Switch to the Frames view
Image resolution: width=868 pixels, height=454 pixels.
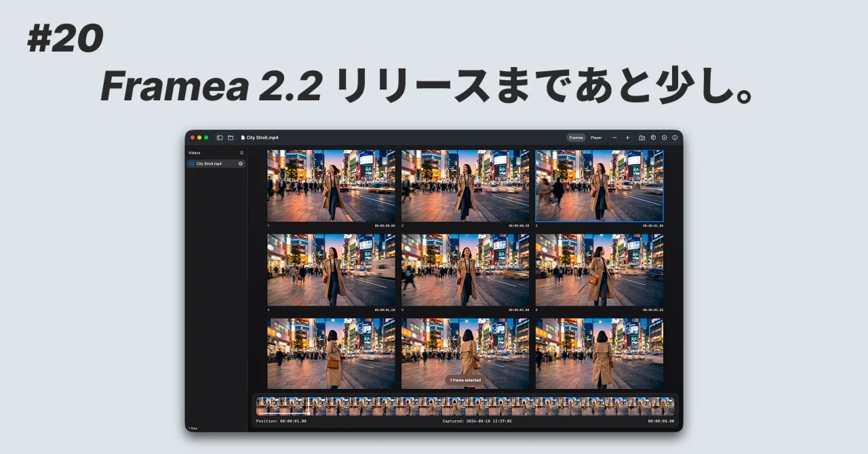[x=576, y=138]
